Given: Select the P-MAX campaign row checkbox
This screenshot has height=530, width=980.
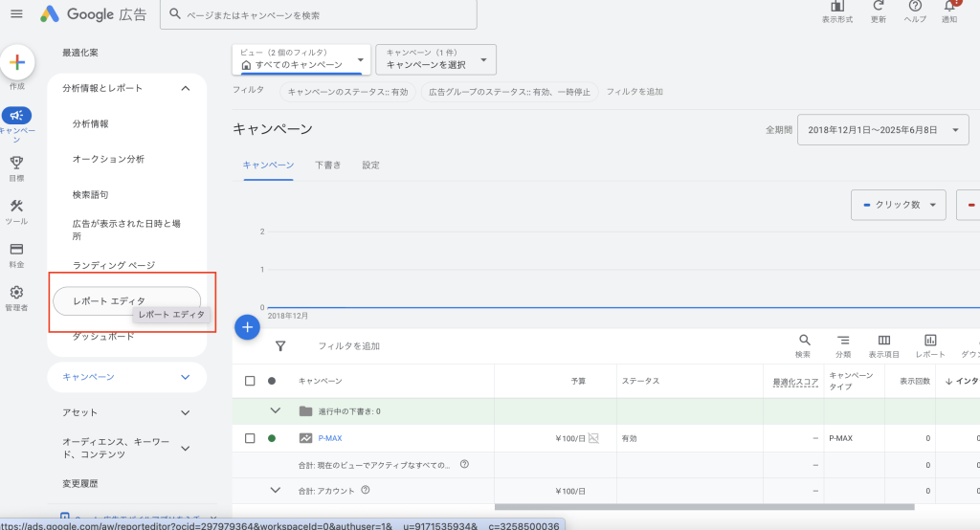Looking at the screenshot, I should coord(250,438).
